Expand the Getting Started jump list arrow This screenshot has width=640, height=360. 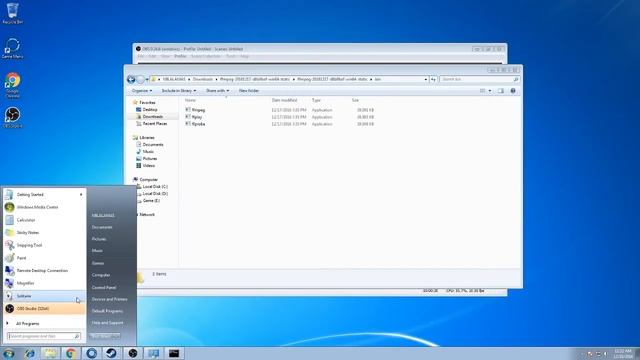(x=81, y=195)
